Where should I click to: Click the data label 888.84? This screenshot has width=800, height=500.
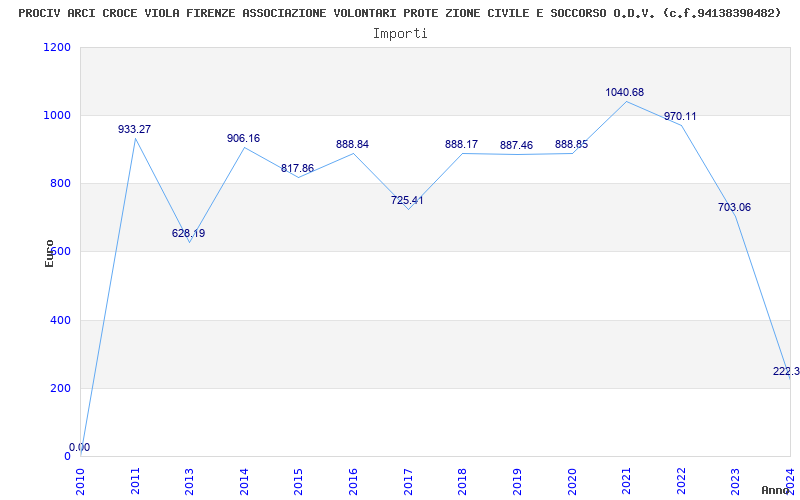click(x=352, y=144)
